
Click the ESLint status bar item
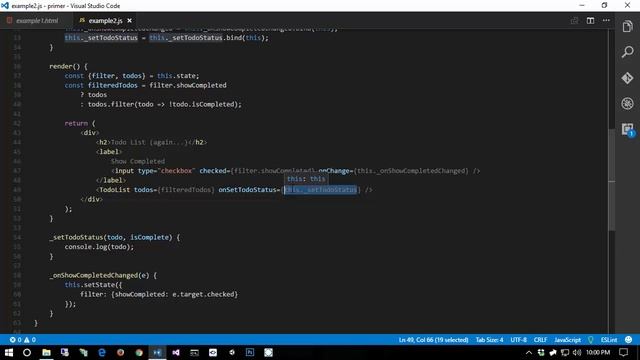[609, 340]
